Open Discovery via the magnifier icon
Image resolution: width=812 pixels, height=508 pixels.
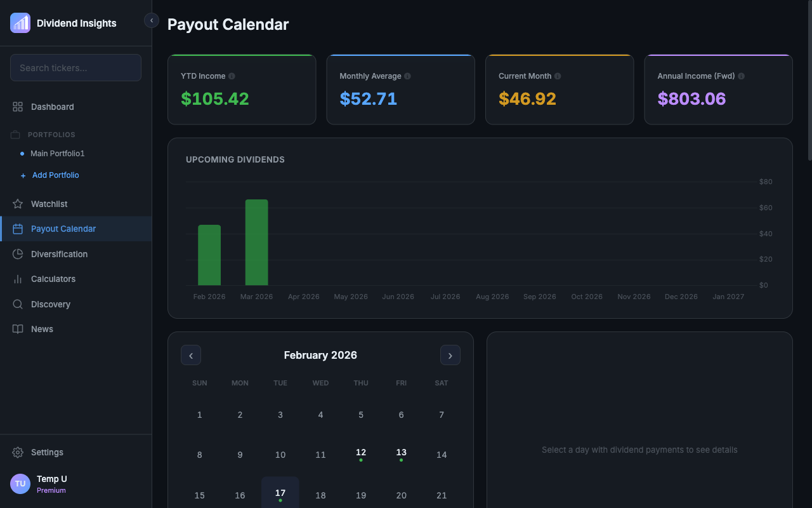[x=18, y=304]
